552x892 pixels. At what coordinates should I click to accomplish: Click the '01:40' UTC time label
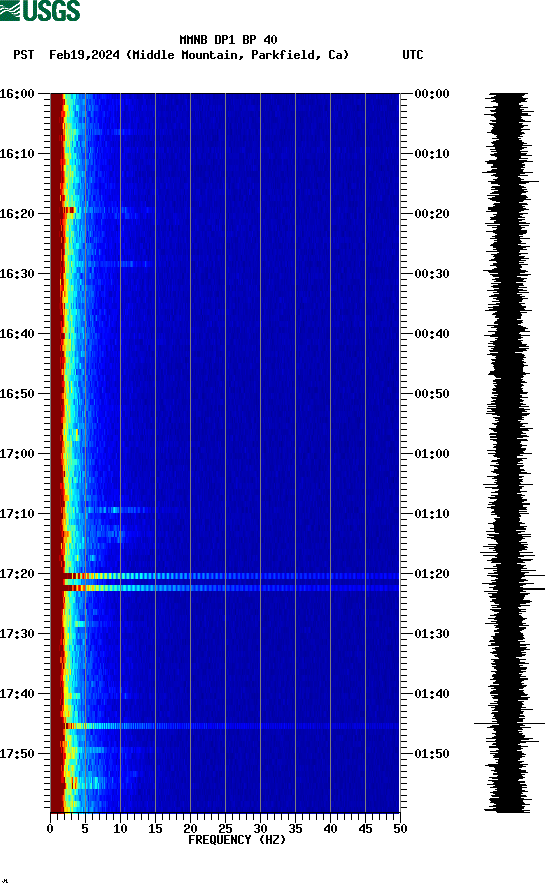coord(432,694)
